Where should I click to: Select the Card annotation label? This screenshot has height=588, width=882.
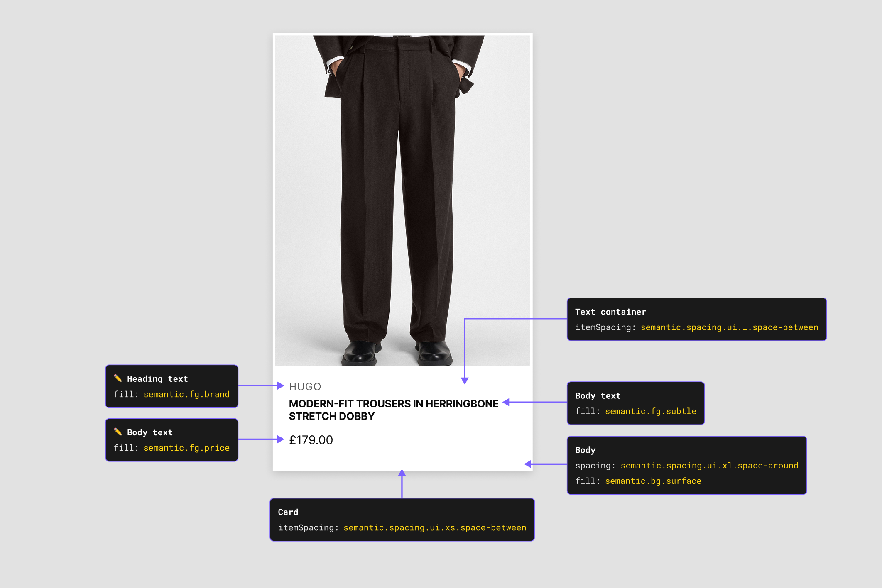pos(288,512)
